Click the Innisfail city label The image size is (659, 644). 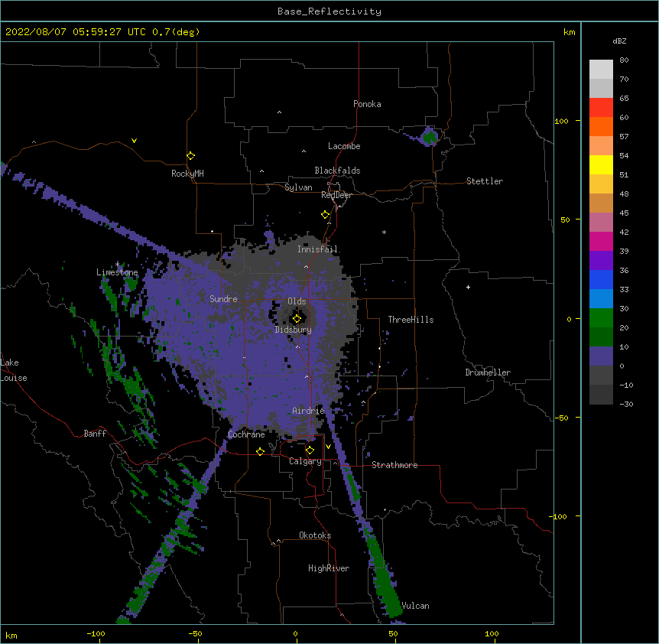click(x=317, y=249)
